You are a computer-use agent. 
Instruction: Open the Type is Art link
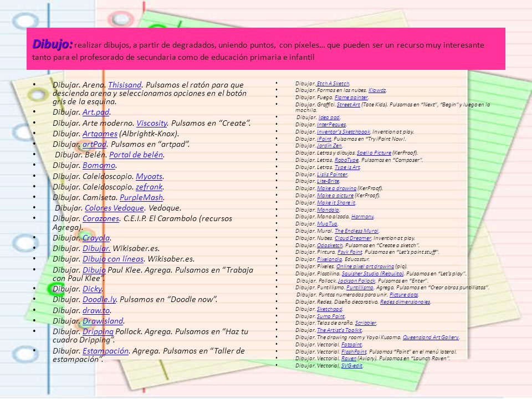pyautogui.click(x=347, y=167)
